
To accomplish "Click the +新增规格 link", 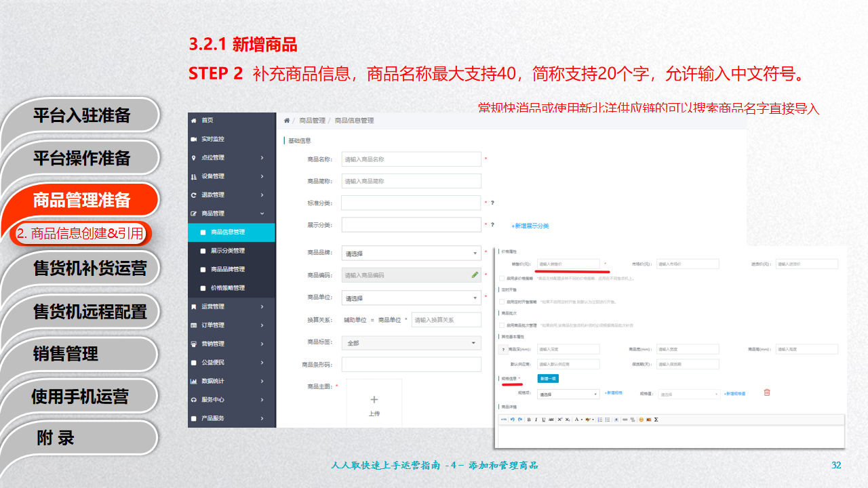I will pyautogui.click(x=614, y=392).
